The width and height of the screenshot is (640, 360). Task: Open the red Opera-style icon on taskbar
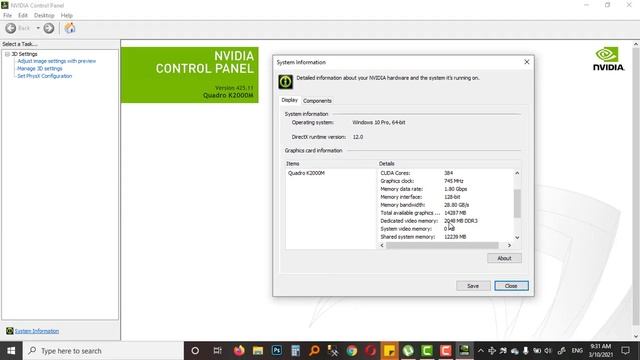371,351
